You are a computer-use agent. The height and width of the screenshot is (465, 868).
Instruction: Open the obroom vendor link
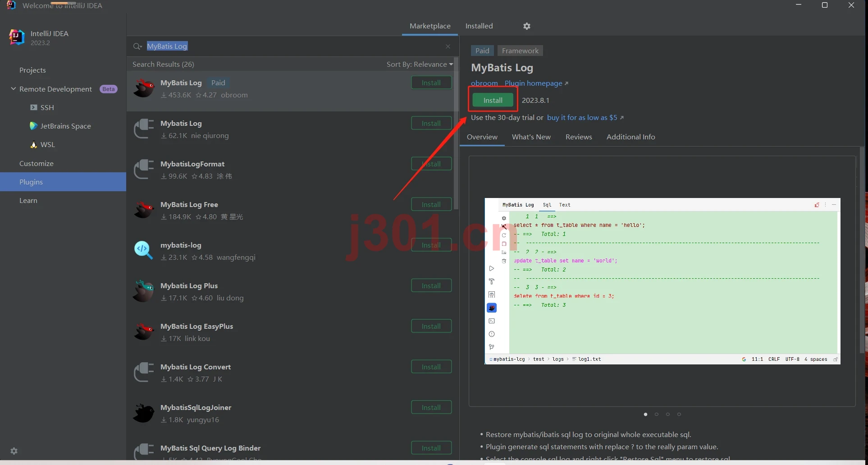tap(484, 83)
